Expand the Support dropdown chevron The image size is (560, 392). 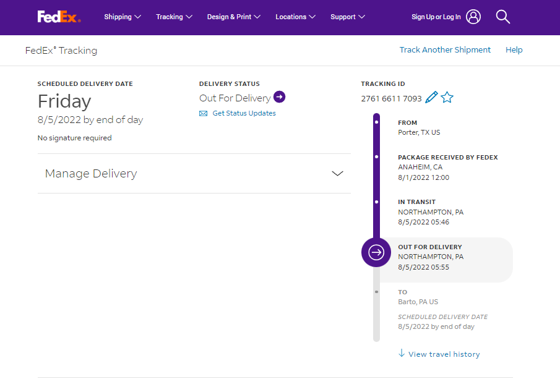point(361,17)
